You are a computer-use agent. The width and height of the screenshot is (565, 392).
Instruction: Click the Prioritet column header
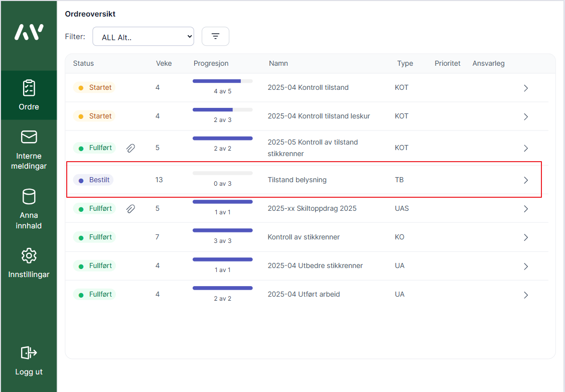447,63
